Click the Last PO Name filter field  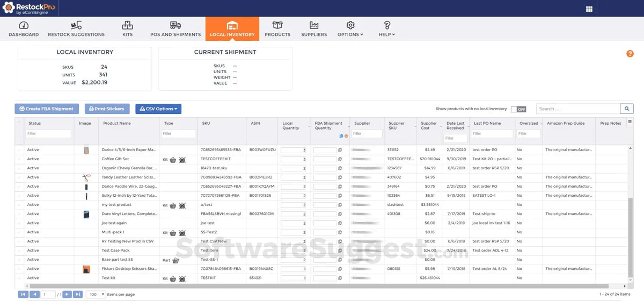pos(493,133)
